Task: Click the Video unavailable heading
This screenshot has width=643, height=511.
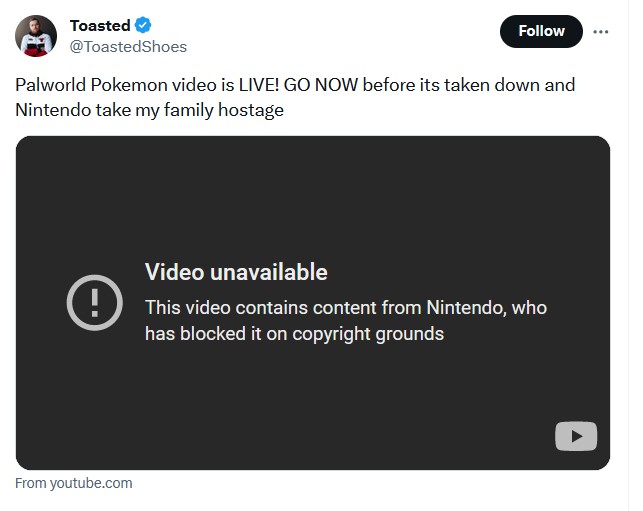Action: 236,271
